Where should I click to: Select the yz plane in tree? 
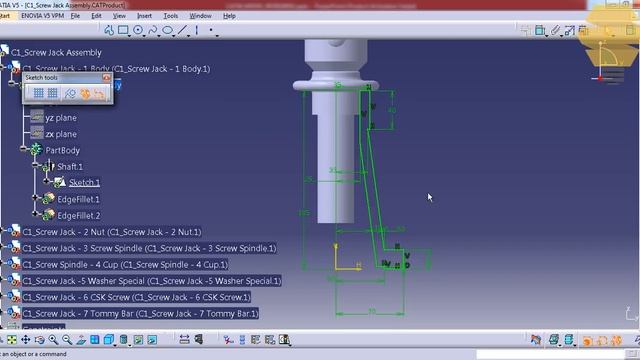pos(61,118)
